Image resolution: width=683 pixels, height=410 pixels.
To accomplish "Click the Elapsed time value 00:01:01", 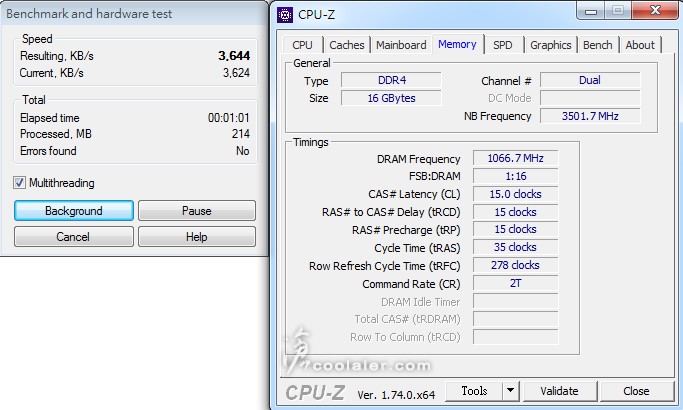I will pos(229,118).
